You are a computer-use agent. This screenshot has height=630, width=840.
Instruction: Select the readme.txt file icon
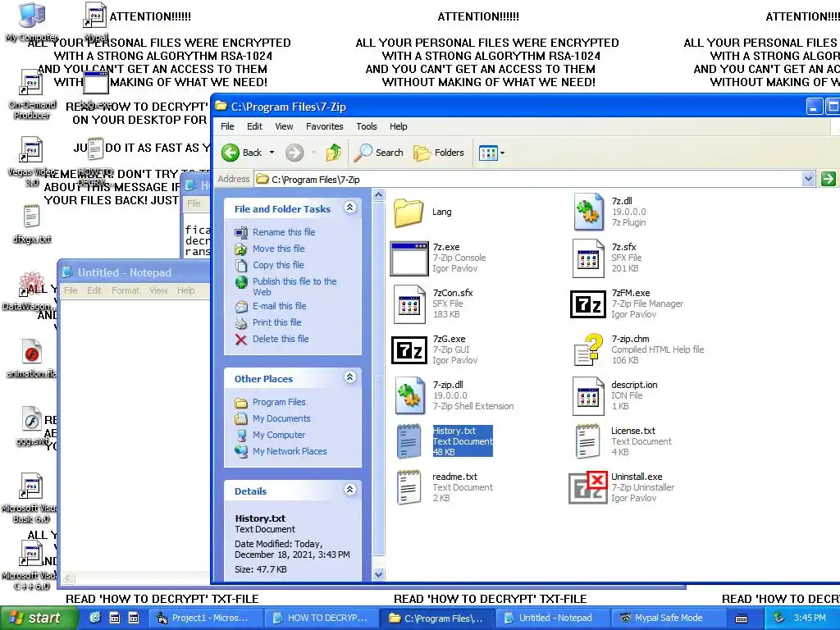[x=409, y=487]
